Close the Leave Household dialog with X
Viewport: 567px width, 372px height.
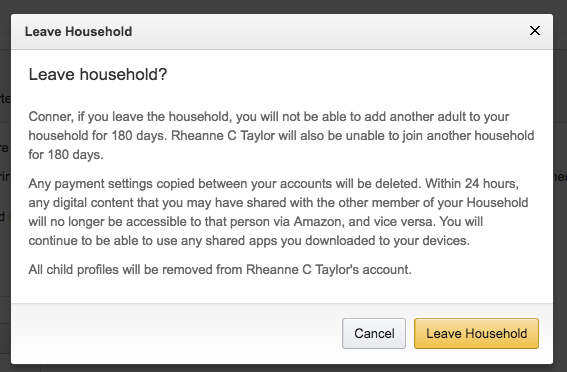pyautogui.click(x=535, y=31)
